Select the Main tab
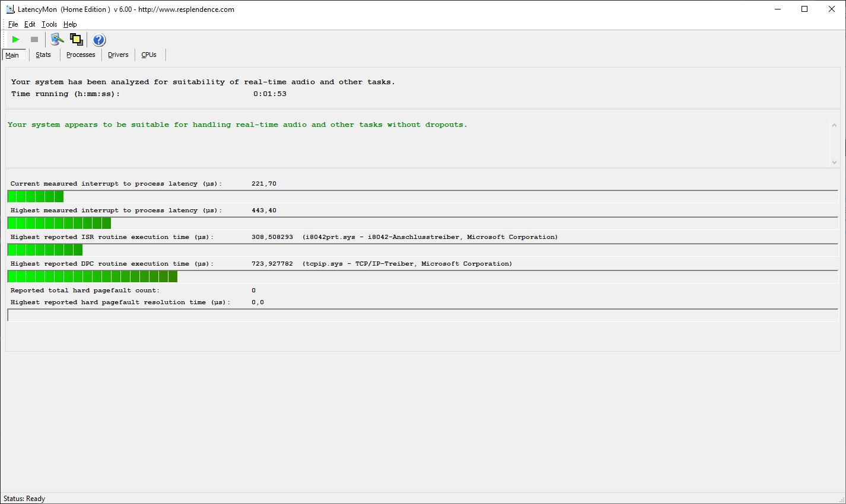 [x=12, y=55]
